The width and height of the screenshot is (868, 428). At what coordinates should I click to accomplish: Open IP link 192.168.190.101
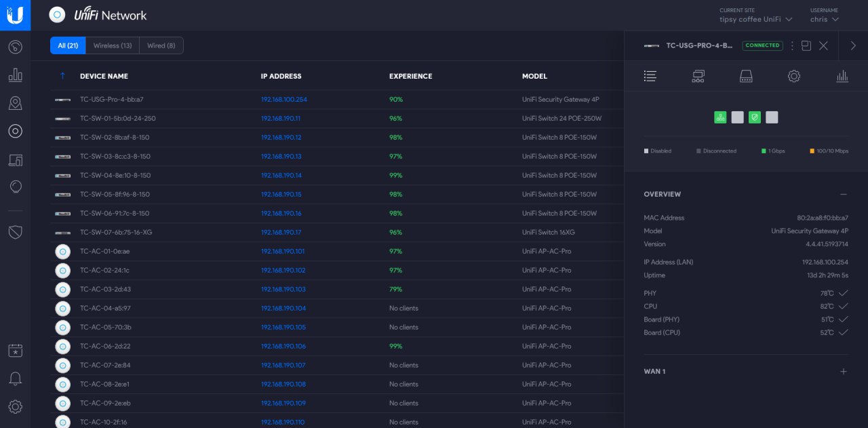(283, 252)
